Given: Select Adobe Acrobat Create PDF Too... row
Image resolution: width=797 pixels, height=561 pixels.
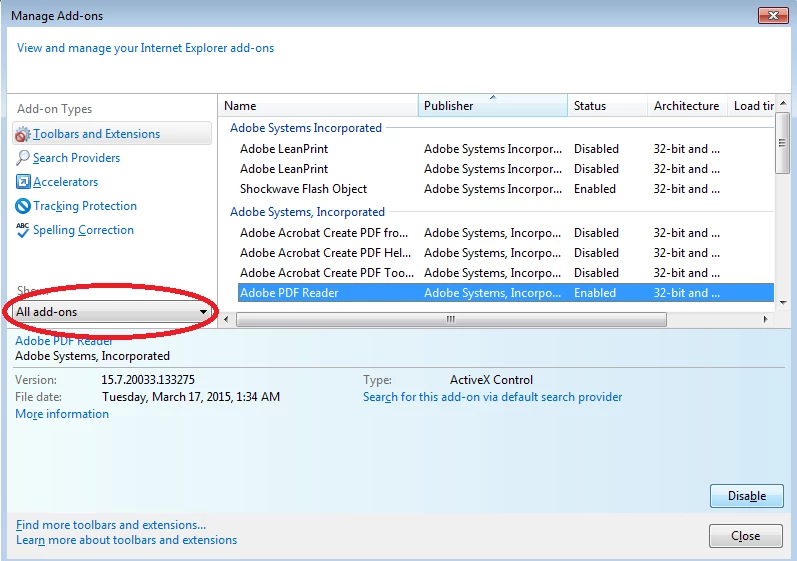Looking at the screenshot, I should click(506, 273).
